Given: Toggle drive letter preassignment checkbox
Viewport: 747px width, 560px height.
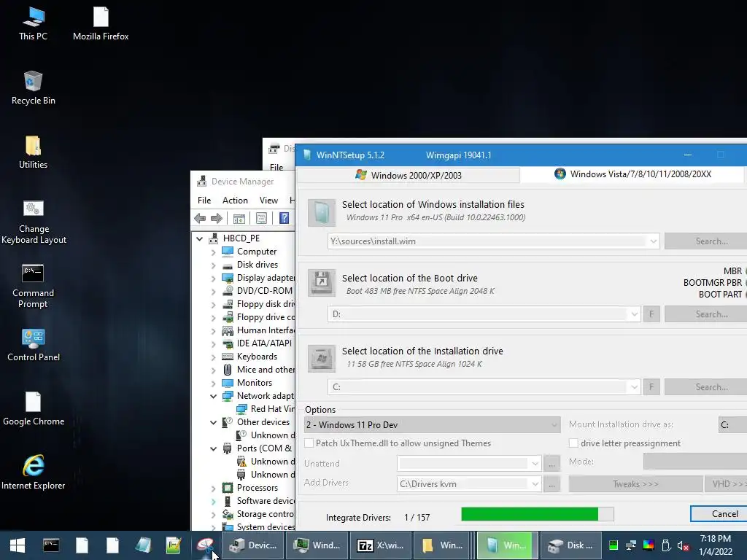Looking at the screenshot, I should point(573,443).
